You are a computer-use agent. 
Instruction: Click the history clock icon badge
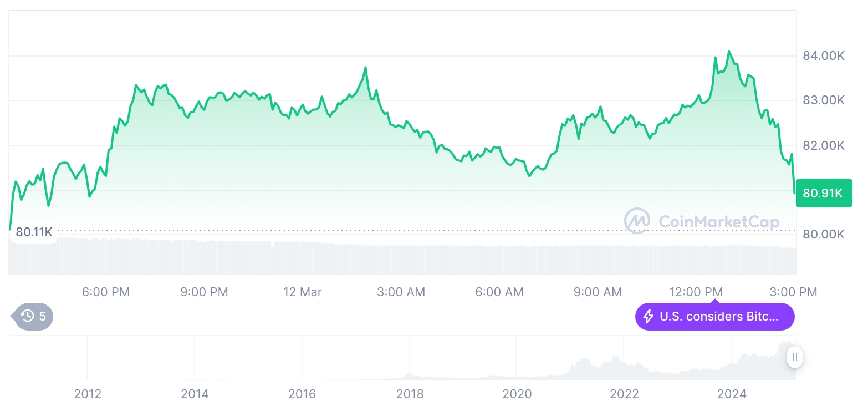[x=27, y=317]
